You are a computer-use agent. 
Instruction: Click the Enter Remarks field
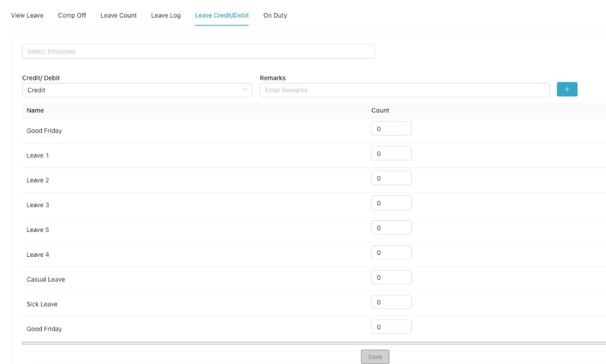coord(404,89)
